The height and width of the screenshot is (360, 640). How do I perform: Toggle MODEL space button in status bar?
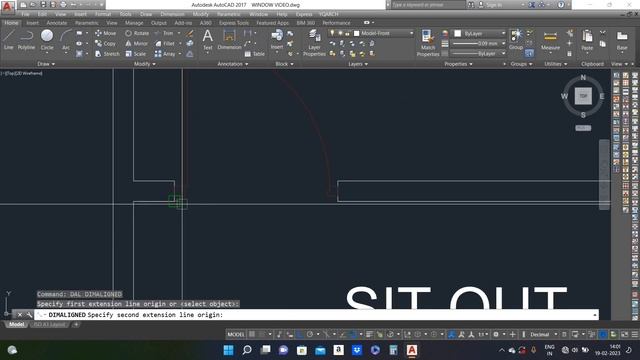pos(236,334)
